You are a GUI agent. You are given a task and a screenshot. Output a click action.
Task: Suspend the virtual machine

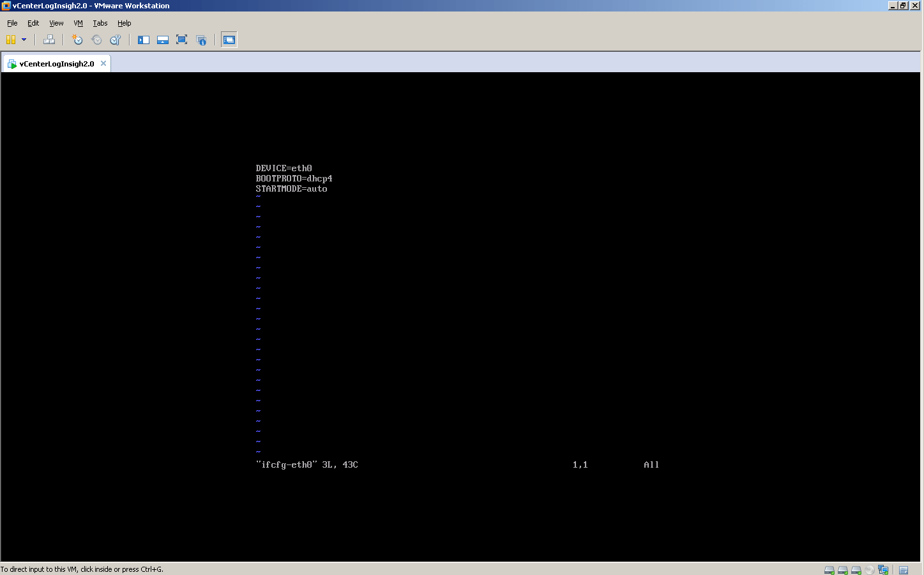click(x=13, y=40)
